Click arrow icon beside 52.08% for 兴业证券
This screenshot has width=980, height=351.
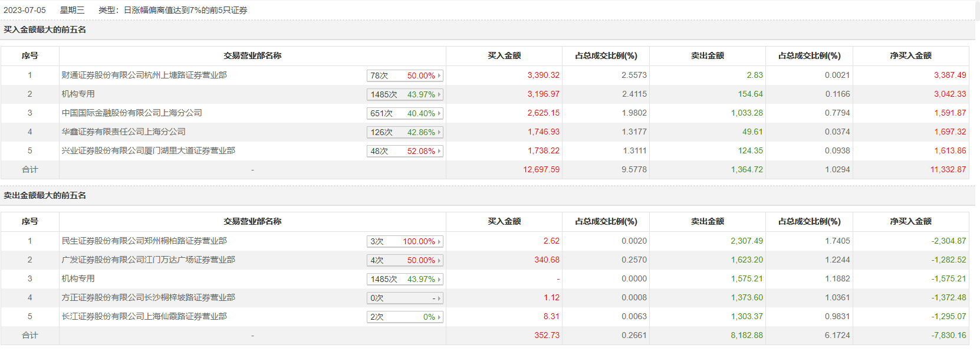pos(439,151)
